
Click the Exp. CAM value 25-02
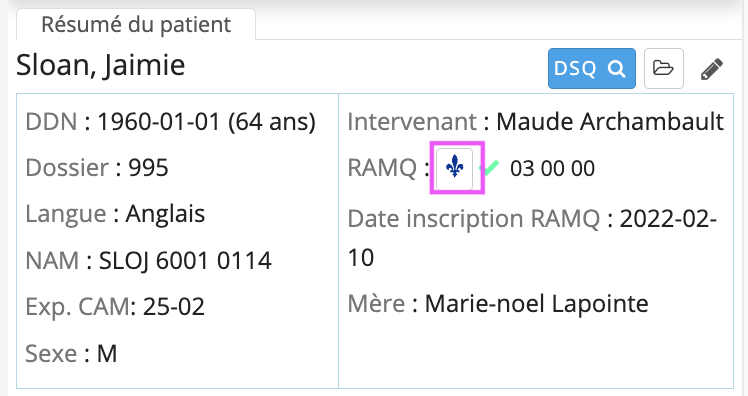tap(174, 306)
